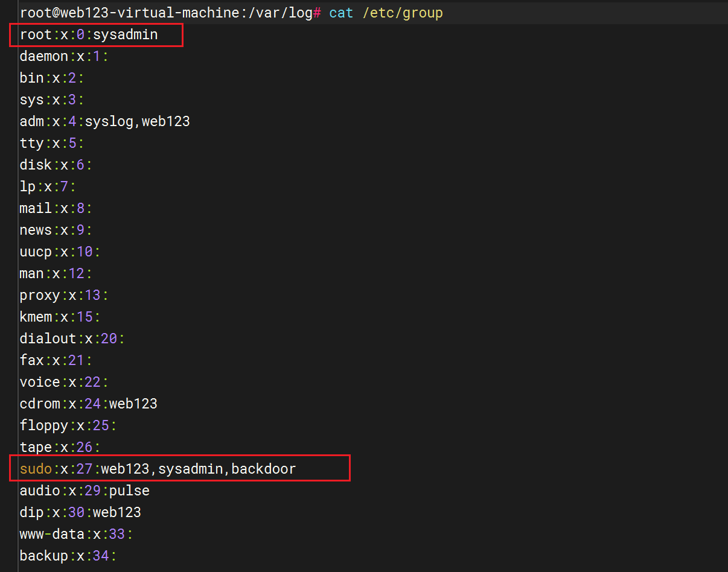This screenshot has height=572, width=728.
Task: Click the 'floppy' group name
Action: [x=43, y=425]
